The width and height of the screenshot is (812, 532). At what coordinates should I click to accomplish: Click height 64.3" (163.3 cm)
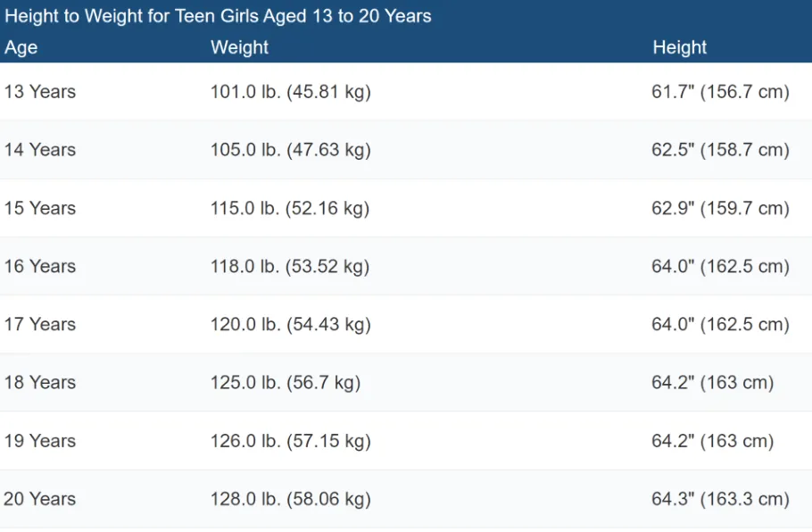click(720, 499)
